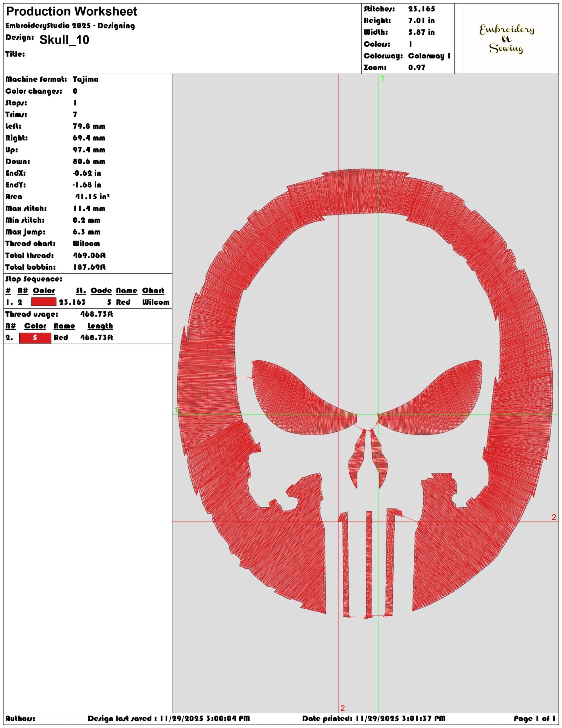Click the Page 1 of 1 indicator

534,718
